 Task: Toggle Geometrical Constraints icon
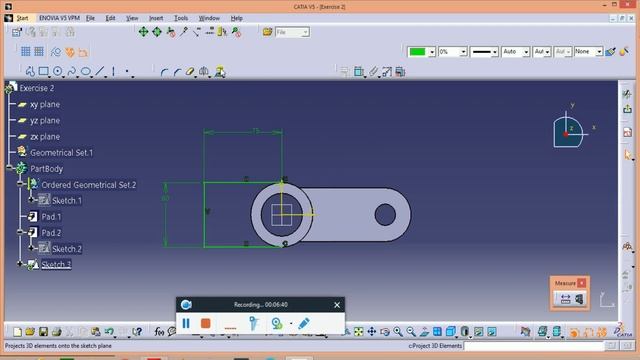click(70, 52)
